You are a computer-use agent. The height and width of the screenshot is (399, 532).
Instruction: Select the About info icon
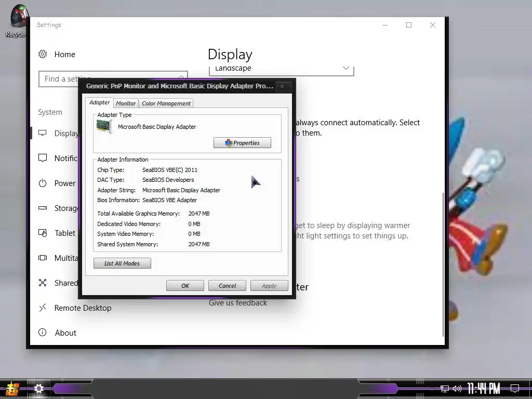point(43,332)
